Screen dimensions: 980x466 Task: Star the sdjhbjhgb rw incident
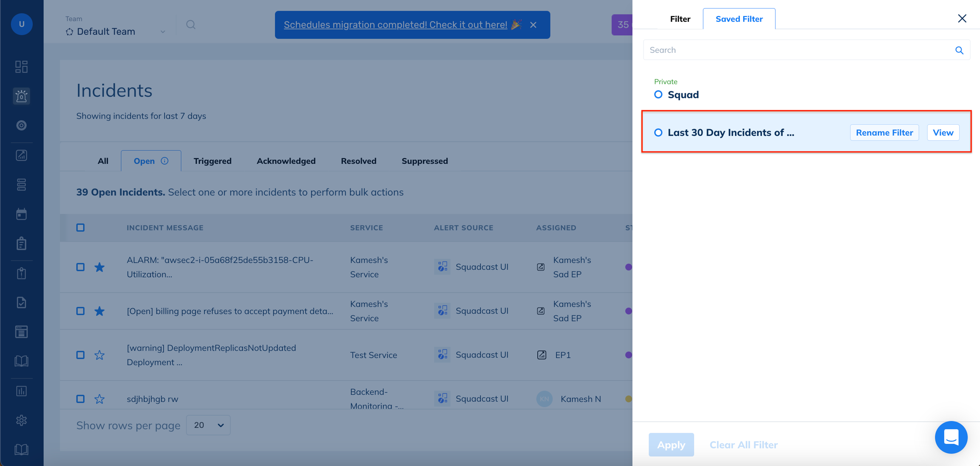[100, 399]
